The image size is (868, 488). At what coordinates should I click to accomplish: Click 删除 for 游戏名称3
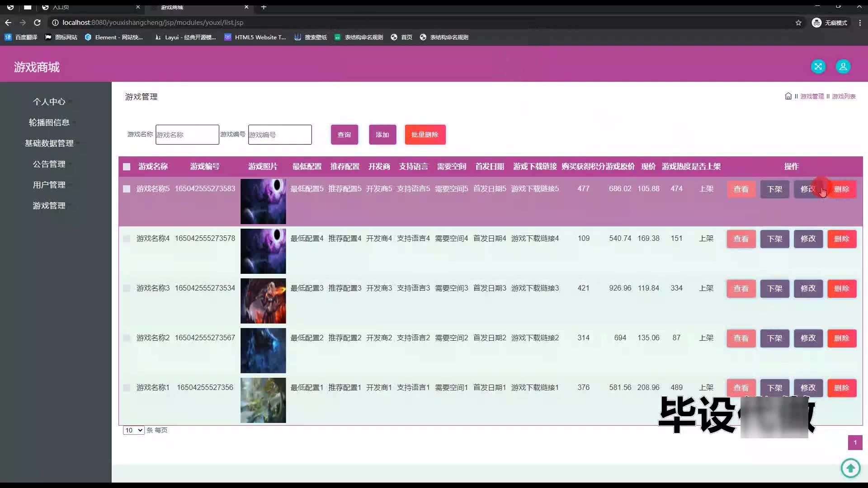click(841, 289)
